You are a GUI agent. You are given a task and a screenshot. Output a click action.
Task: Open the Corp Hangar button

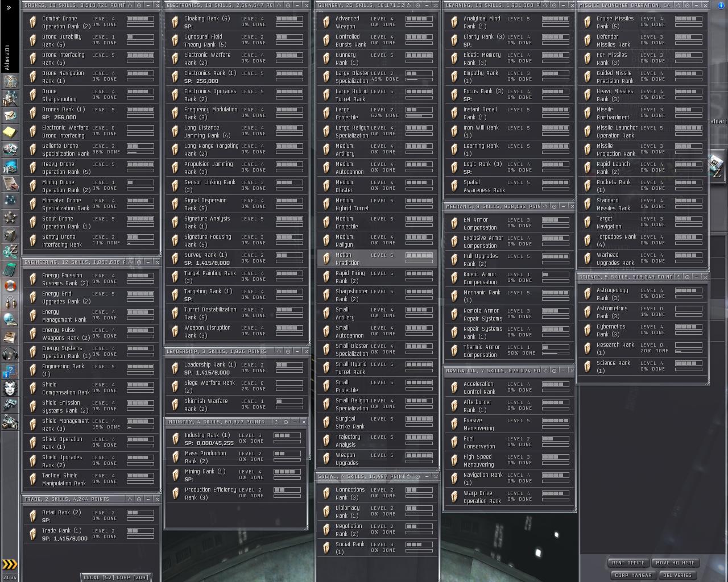(x=634, y=575)
